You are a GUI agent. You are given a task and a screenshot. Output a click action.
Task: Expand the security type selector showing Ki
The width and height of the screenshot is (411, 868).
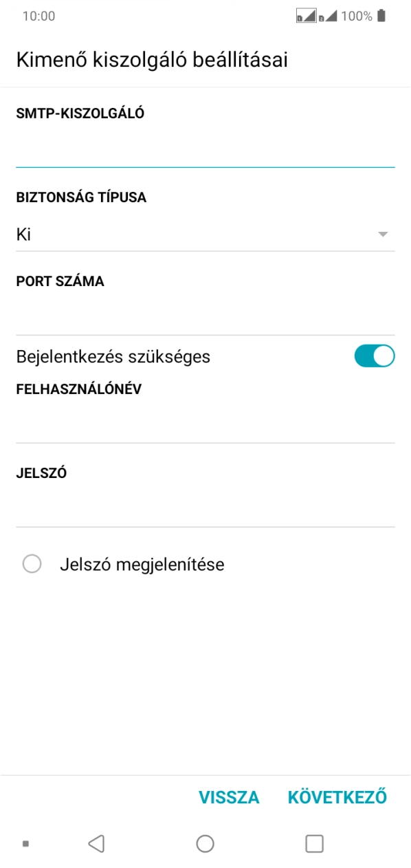point(205,234)
